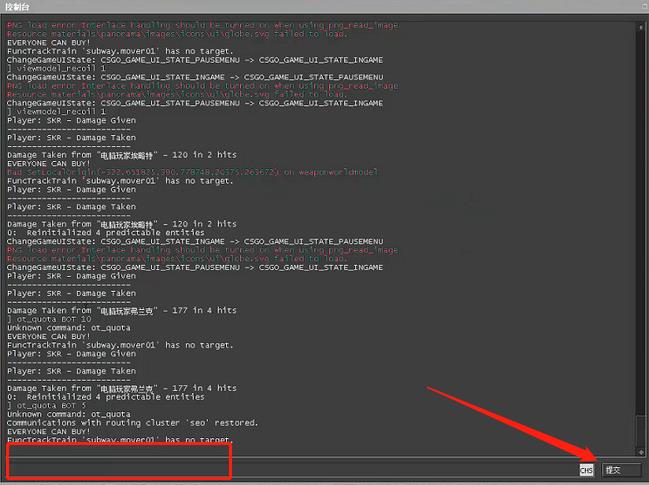Click the CHS input method indicator
The height and width of the screenshot is (485, 649).
click(587, 470)
